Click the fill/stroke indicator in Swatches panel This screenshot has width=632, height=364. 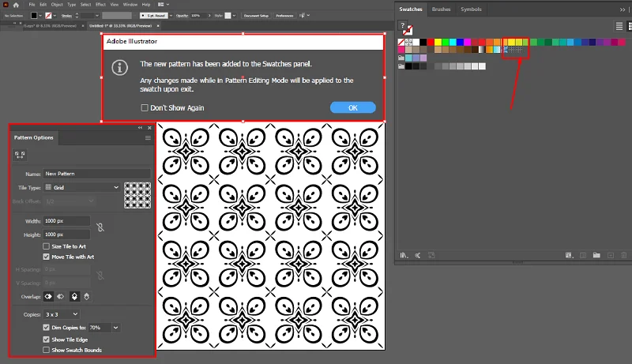pos(407,30)
